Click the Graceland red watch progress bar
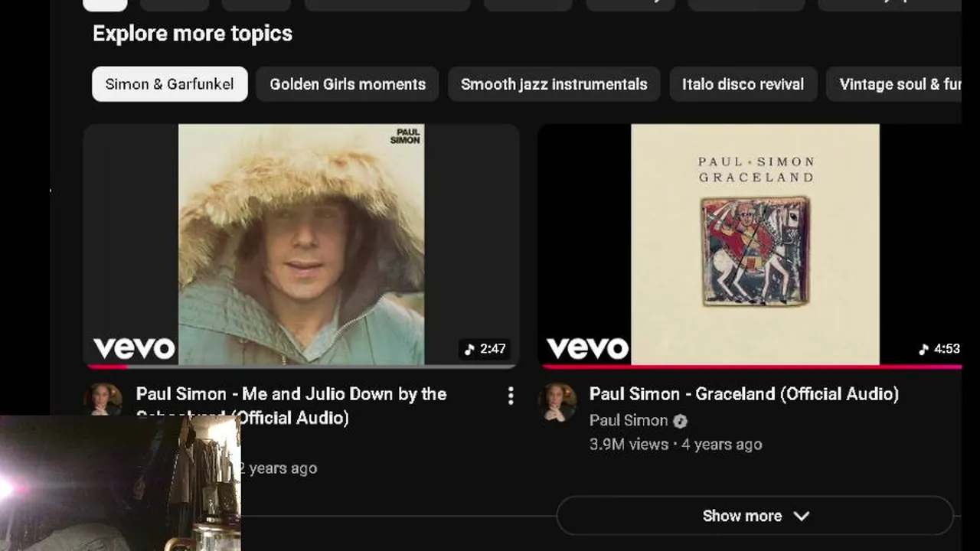The width and height of the screenshot is (980, 551). pyautogui.click(x=750, y=367)
